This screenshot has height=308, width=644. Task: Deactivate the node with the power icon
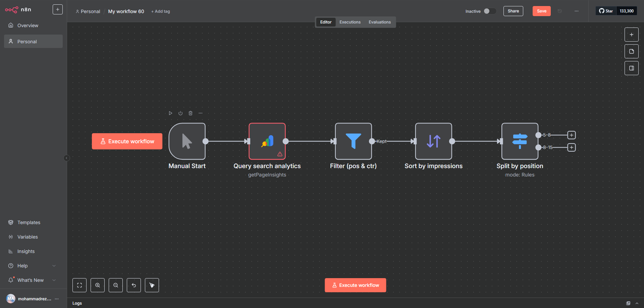coord(180,113)
